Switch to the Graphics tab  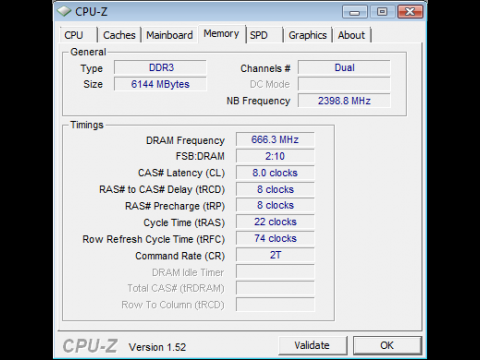[x=307, y=35]
